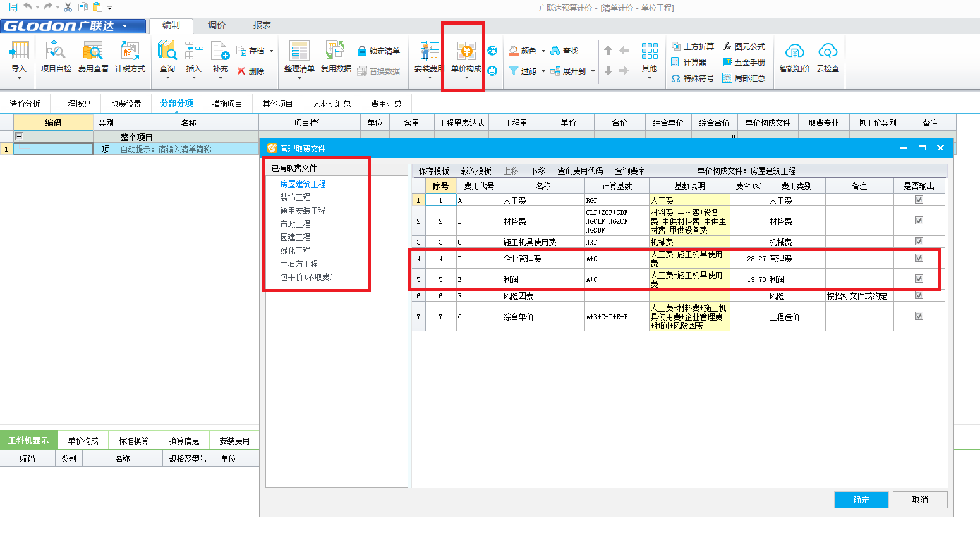The width and height of the screenshot is (980, 552).
Task: Open 项目自检 project self-check tool
Action: pyautogui.click(x=56, y=58)
